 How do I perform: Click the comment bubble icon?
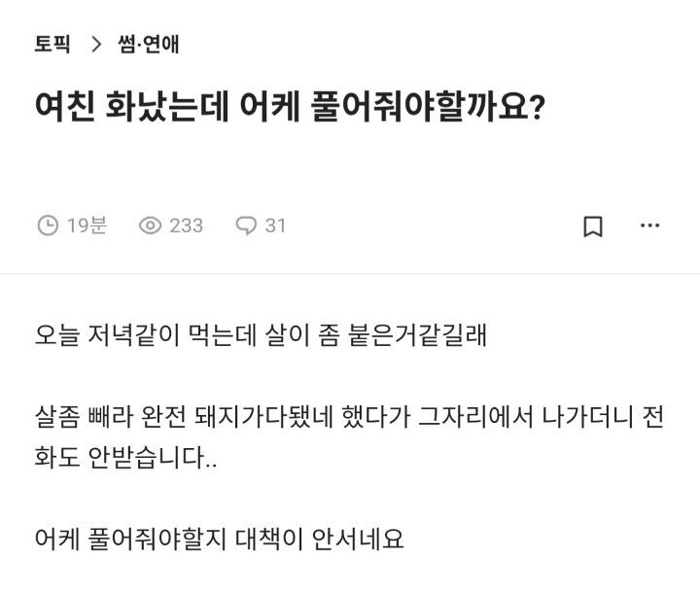tap(246, 226)
